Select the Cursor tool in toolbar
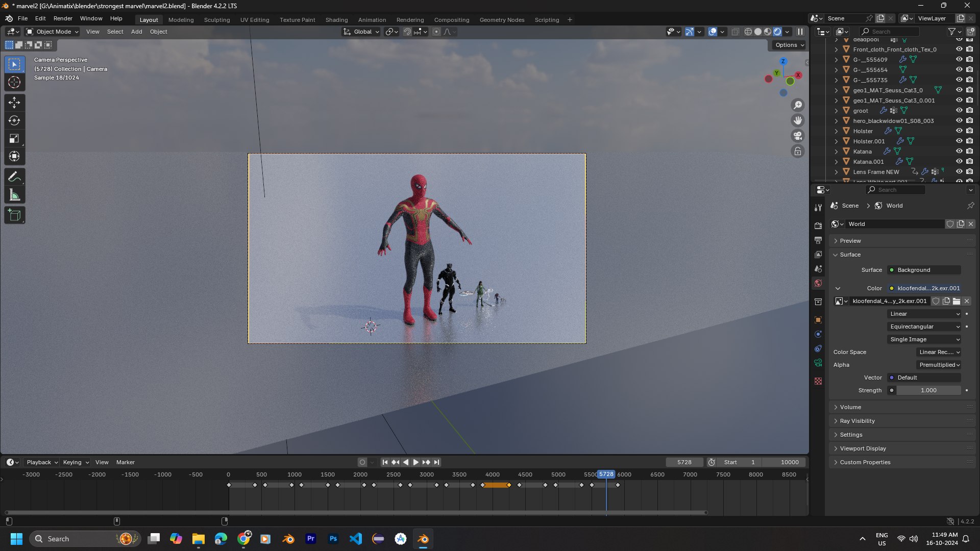Screen dimensions: 980x551 14,82
